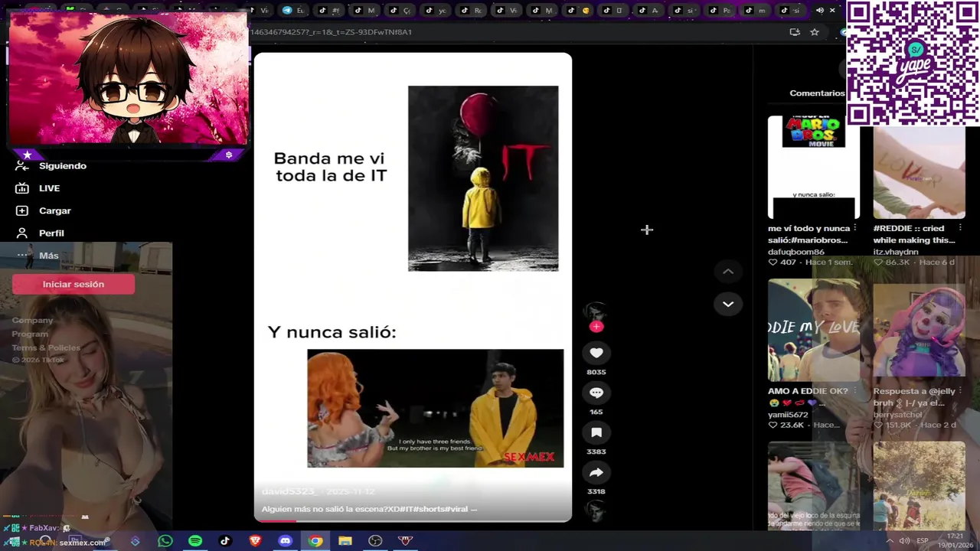Switch to the TikTok tab labeled 'Pa'
The image size is (980, 551).
(720, 11)
